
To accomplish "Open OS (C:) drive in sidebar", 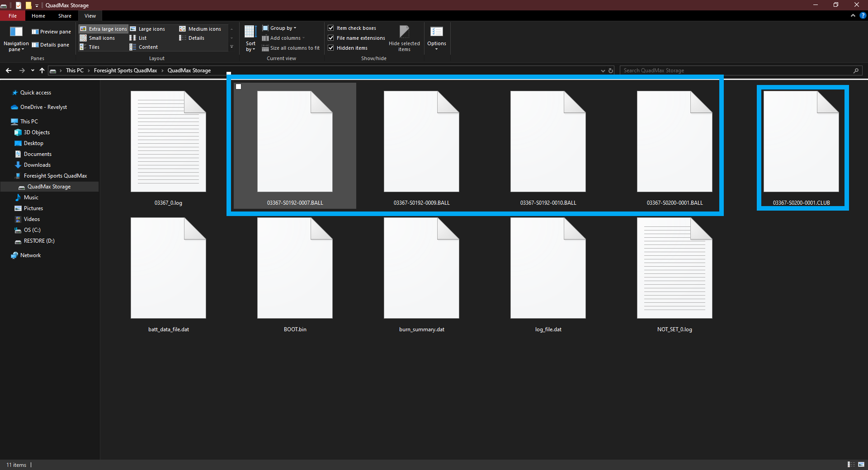I will pos(32,230).
